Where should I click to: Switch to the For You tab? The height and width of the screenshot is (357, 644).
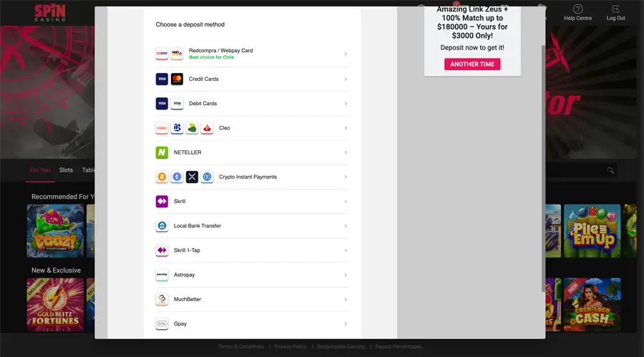click(x=40, y=170)
